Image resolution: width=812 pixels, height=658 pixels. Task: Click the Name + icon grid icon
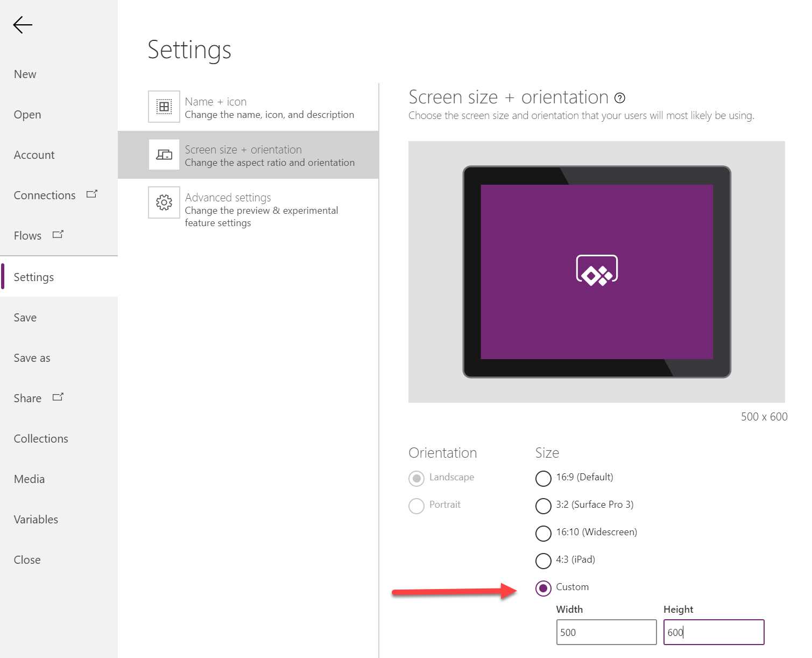[x=164, y=107]
